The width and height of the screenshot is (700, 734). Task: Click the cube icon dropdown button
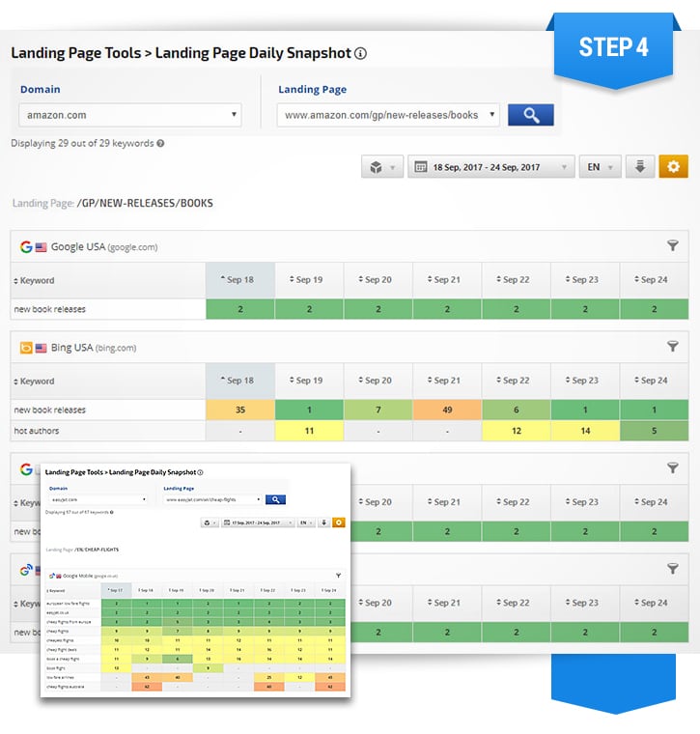382,167
